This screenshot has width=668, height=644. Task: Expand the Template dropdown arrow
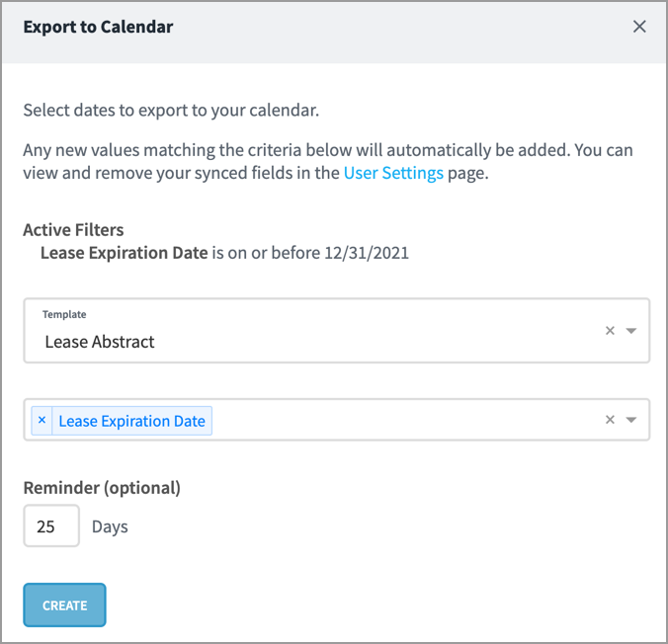click(631, 331)
